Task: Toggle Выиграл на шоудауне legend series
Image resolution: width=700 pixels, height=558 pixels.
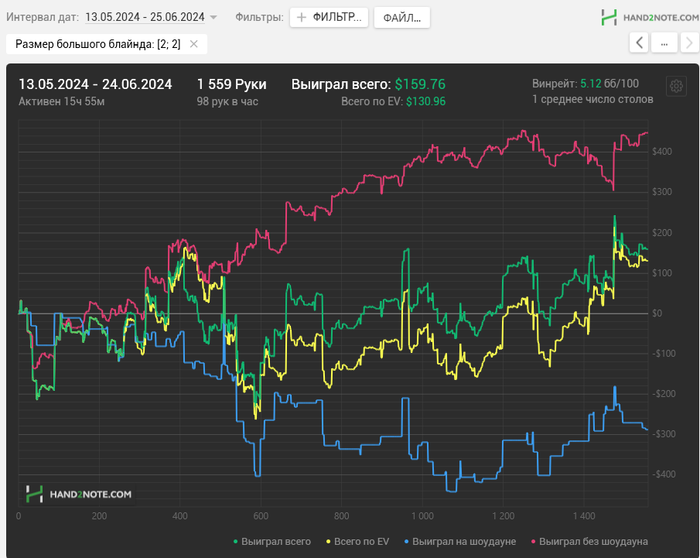Action: coord(460,541)
